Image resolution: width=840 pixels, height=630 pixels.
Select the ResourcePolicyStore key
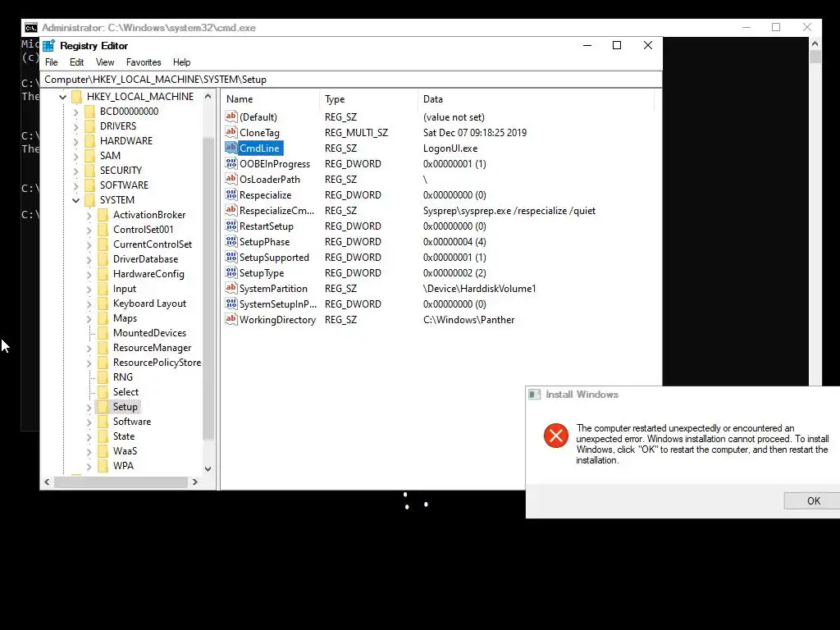pyautogui.click(x=157, y=362)
